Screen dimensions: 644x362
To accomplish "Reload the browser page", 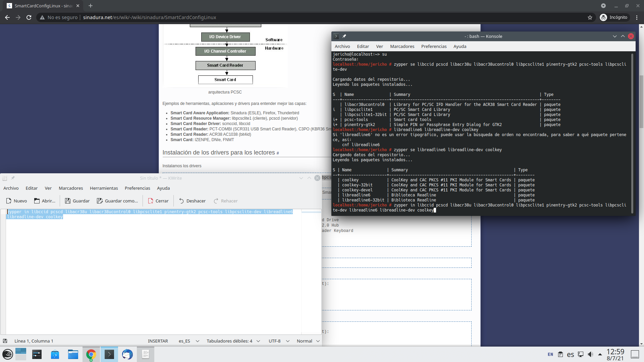I will [x=29, y=17].
